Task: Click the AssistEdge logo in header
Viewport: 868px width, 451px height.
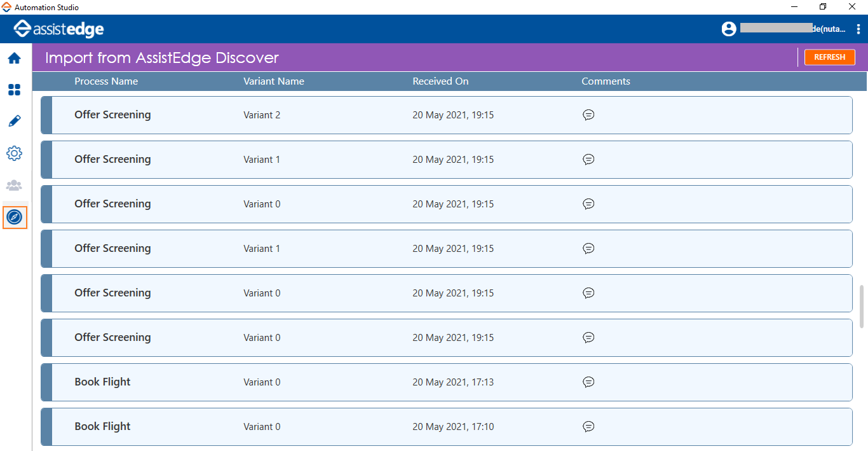Action: tap(59, 29)
